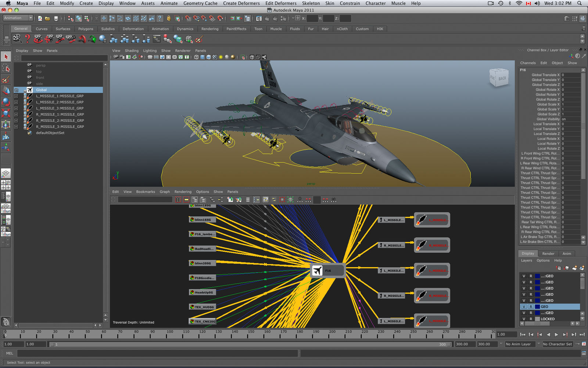
Task: Click the paintbrush palette shelf icon
Action: coord(200,39)
